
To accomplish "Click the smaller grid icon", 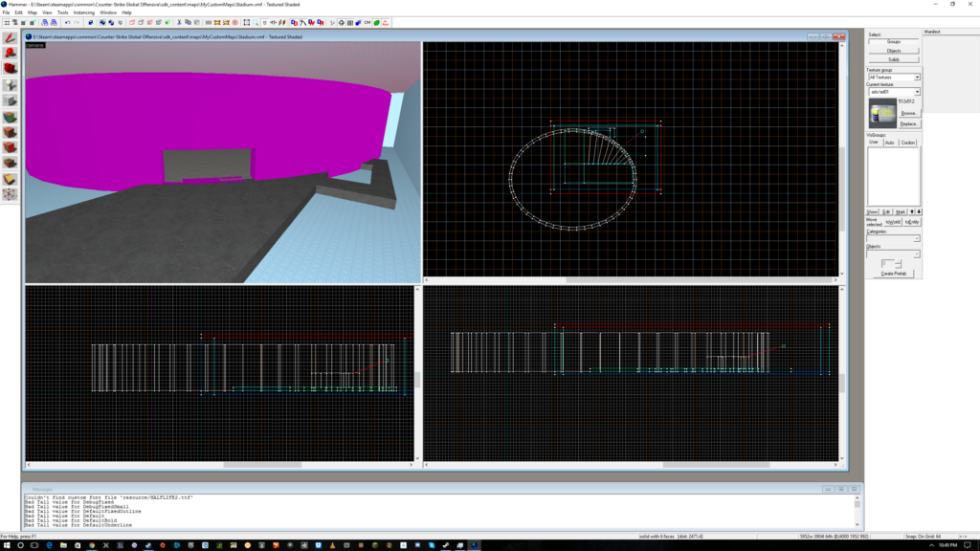I will (x=24, y=23).
